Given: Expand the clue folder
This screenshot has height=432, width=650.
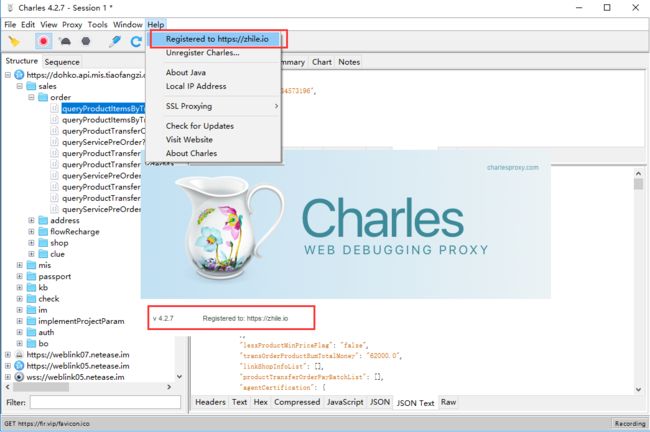Looking at the screenshot, I should [31, 254].
